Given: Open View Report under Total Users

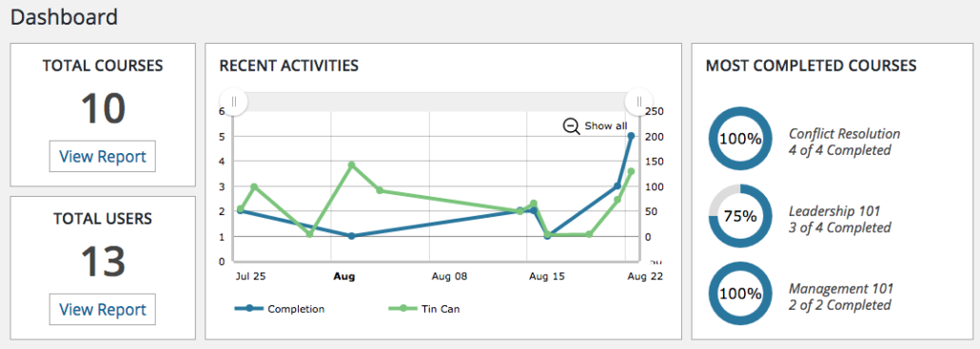Looking at the screenshot, I should click(103, 310).
